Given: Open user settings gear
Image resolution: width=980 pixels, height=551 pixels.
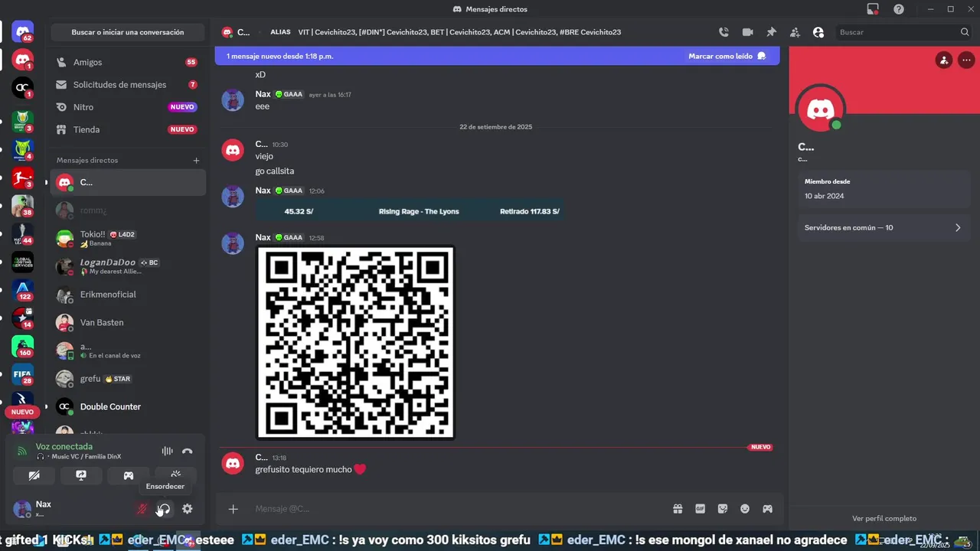Looking at the screenshot, I should click(x=187, y=509).
